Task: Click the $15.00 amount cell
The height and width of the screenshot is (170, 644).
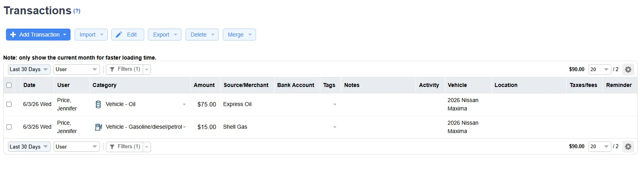Action: pyautogui.click(x=207, y=127)
